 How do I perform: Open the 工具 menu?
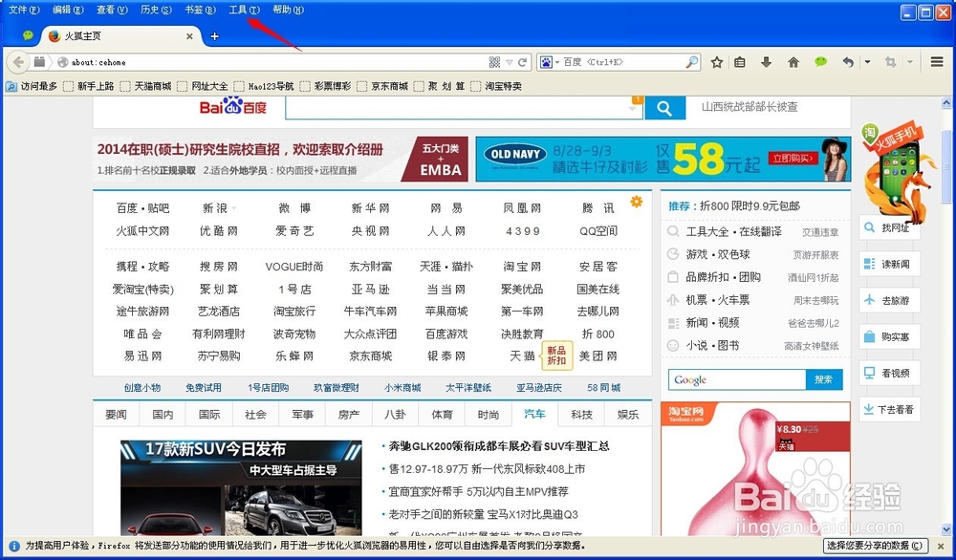coord(244,10)
